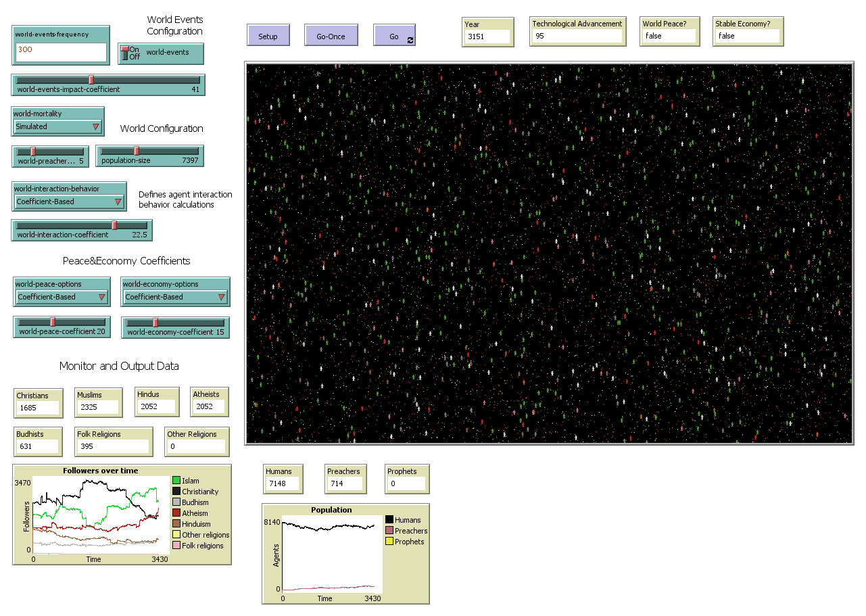Toggle the world-events On/Off switch
The height and width of the screenshot is (616, 866).
pyautogui.click(x=124, y=53)
